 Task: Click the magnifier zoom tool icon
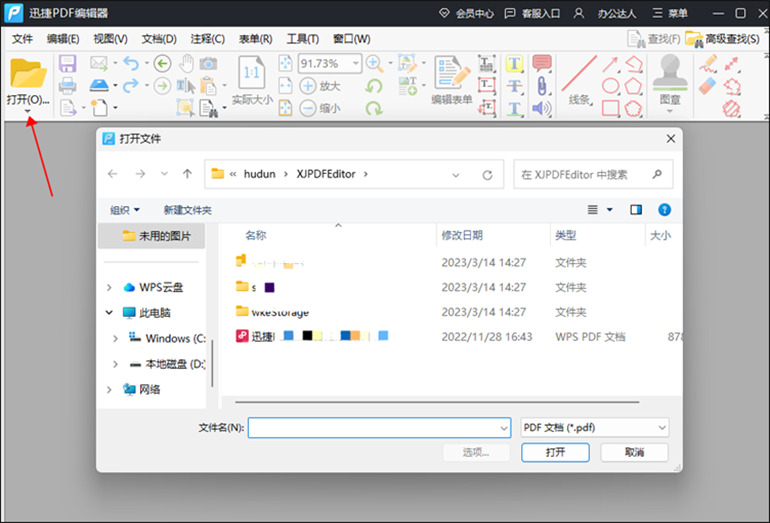374,63
